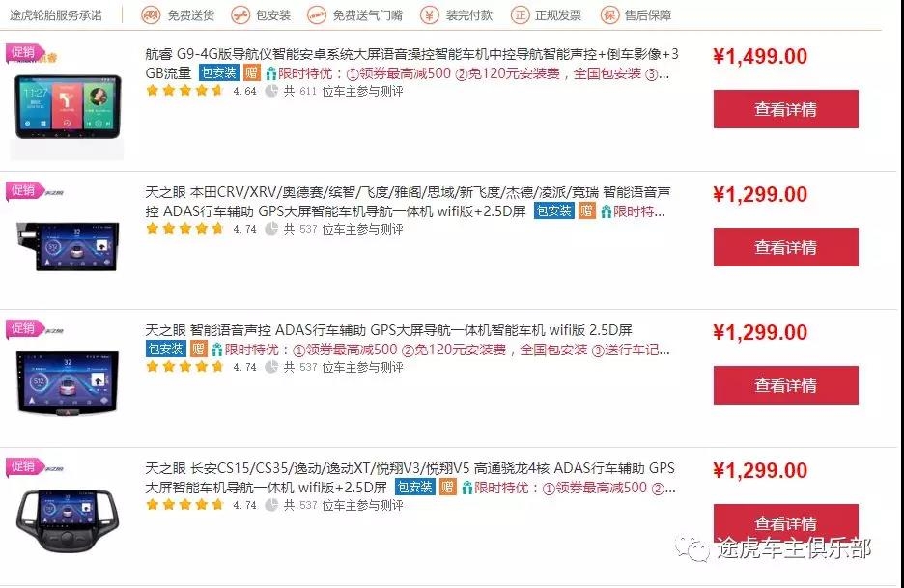Click the 免费送货 free delivery icon

pos(151,15)
